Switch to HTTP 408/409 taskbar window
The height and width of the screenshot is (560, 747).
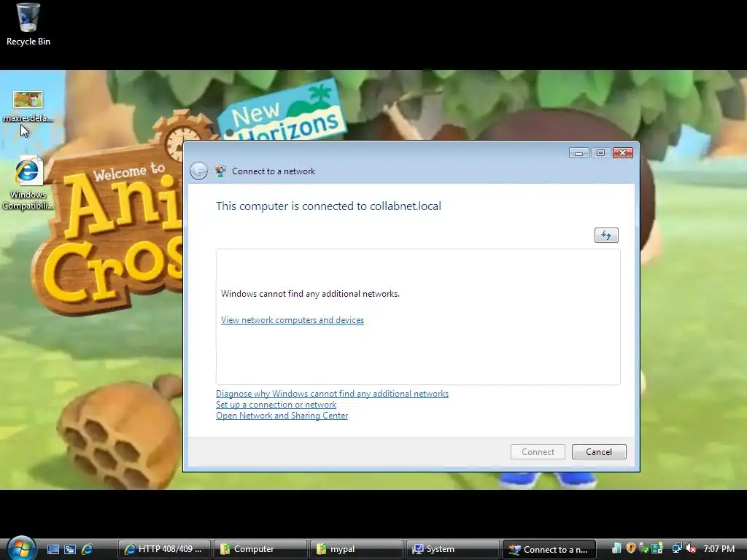(164, 549)
